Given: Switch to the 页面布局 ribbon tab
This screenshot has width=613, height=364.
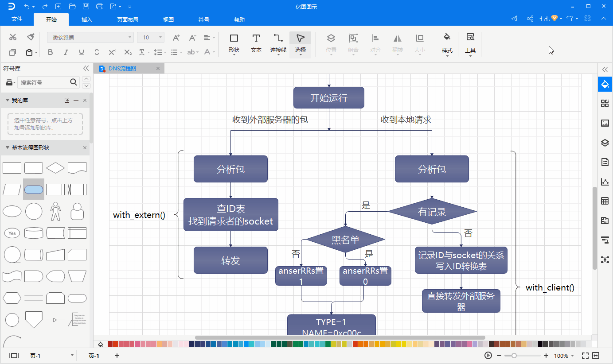Looking at the screenshot, I should click(x=128, y=19).
